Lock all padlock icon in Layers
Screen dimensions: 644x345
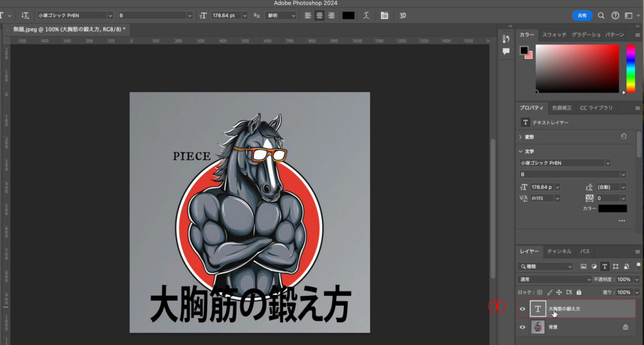pyautogui.click(x=579, y=292)
